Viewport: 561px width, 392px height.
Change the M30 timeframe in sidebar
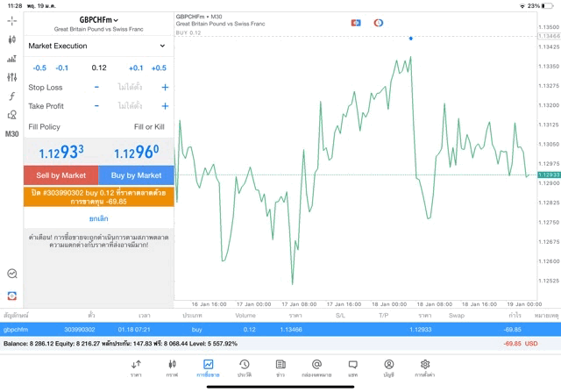pyautogui.click(x=11, y=134)
